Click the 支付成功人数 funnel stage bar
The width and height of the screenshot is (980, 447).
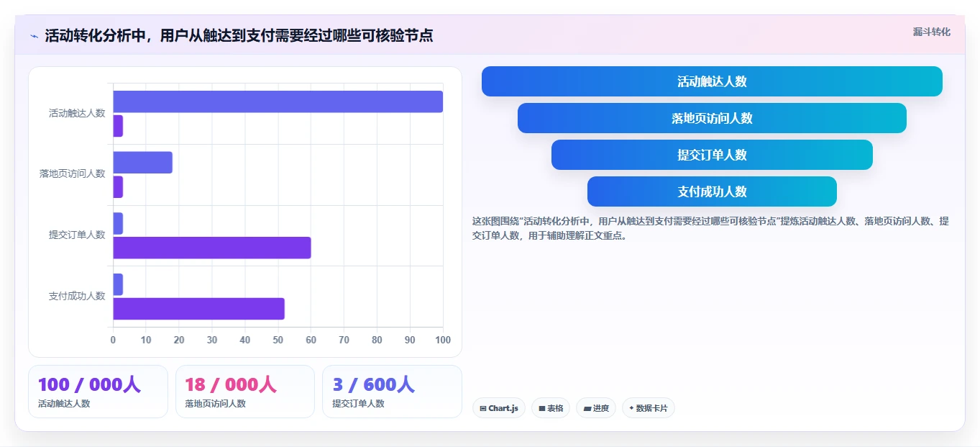tap(712, 191)
